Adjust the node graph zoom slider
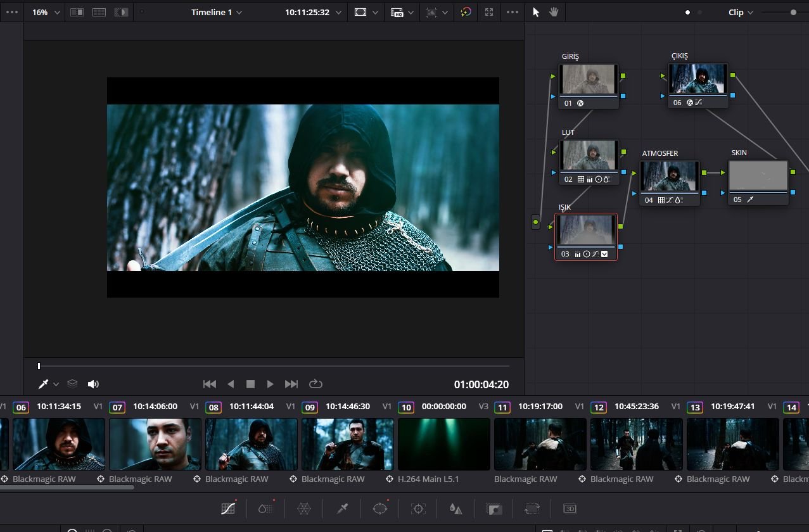The width and height of the screenshot is (809, 532). 793,12
